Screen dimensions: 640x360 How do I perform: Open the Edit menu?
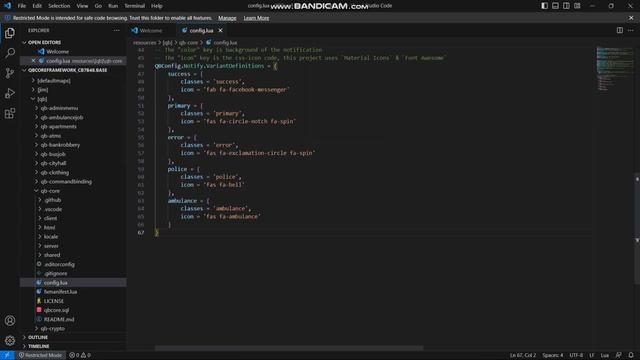[37, 6]
